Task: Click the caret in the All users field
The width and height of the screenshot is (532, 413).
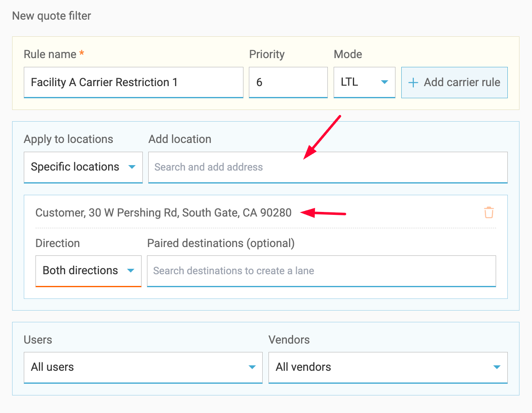Action: click(x=252, y=367)
